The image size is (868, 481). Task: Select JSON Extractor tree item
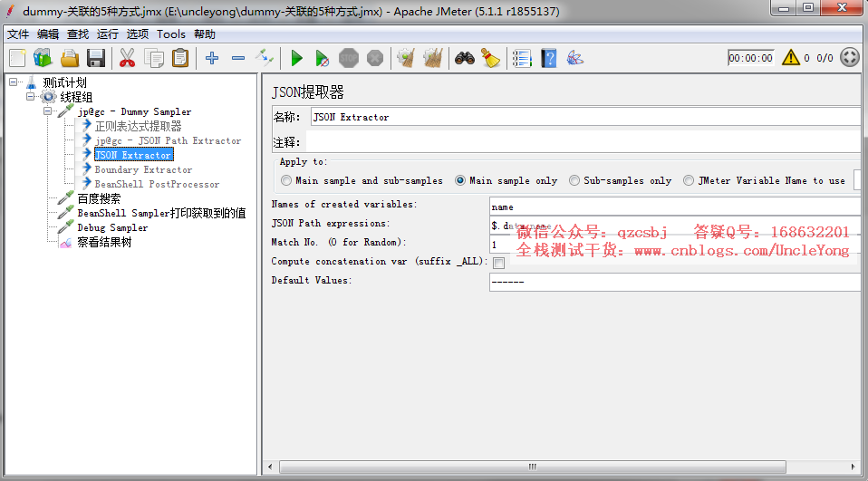(133, 155)
